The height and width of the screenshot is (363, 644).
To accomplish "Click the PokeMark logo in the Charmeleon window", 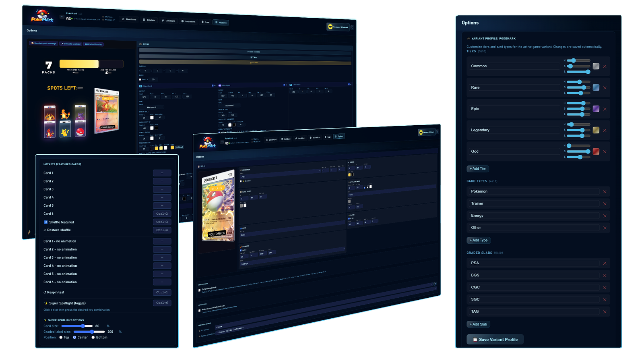I will point(42,16).
